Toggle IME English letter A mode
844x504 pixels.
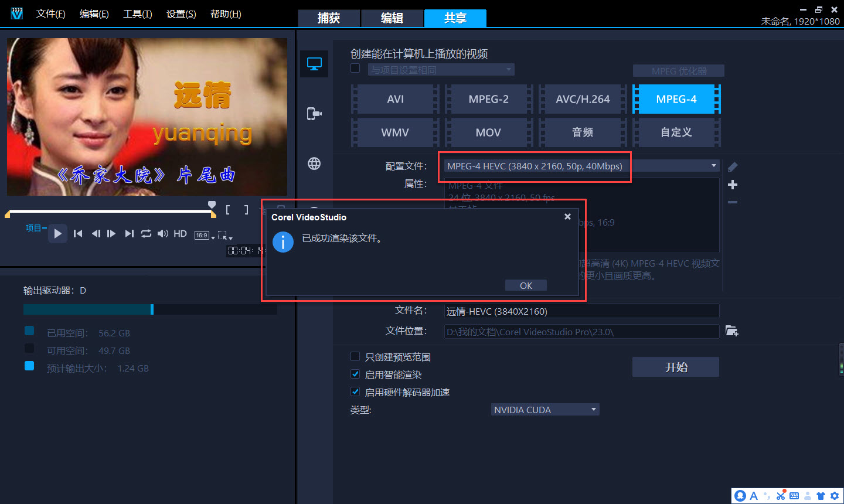pos(754,496)
